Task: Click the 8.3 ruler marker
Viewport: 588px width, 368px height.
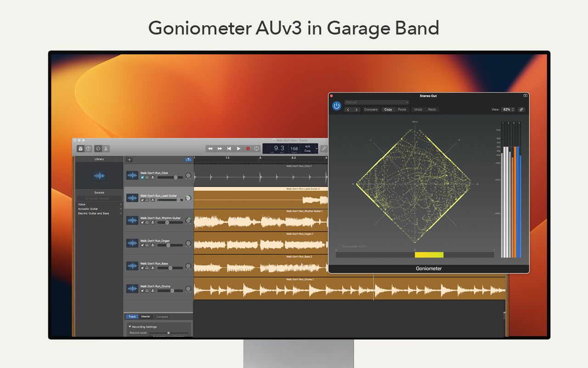Action: click(293, 158)
